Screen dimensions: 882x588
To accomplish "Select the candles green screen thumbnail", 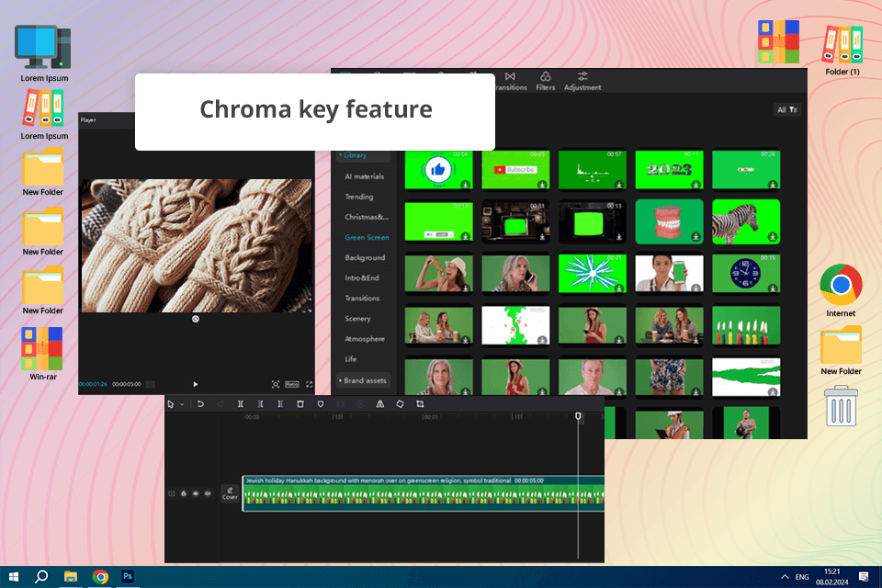I will pos(746,326).
